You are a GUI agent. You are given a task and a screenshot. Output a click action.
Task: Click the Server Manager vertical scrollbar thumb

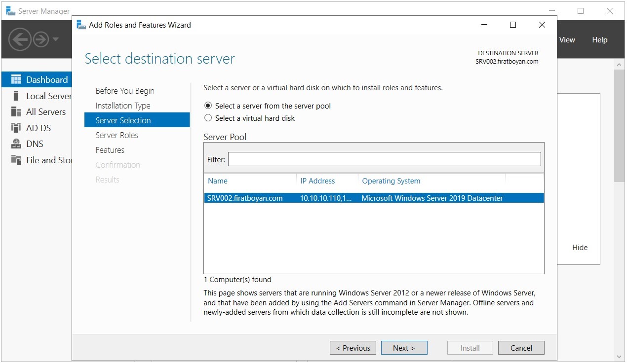620,126
